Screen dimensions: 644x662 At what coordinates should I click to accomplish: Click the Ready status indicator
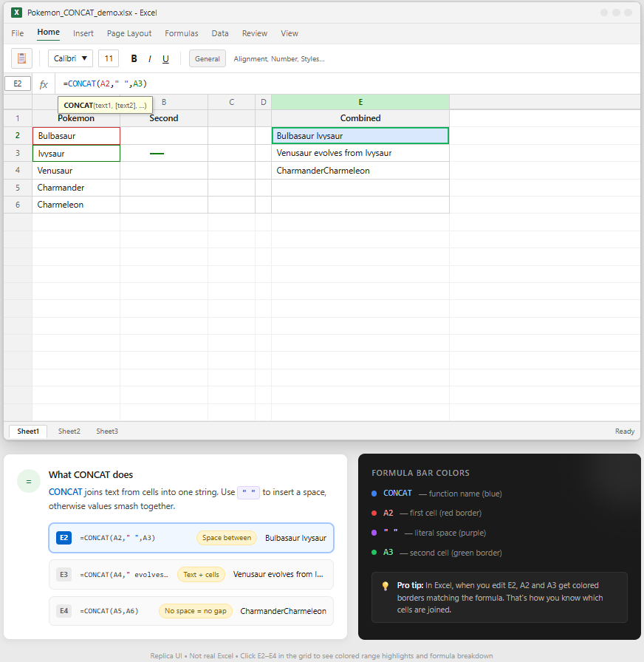click(x=625, y=431)
